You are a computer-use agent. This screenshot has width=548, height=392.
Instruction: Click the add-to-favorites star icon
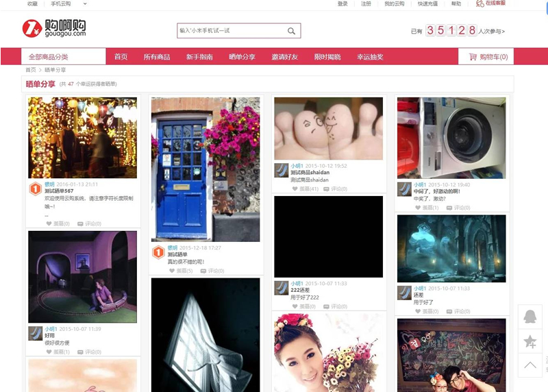pyautogui.click(x=530, y=341)
